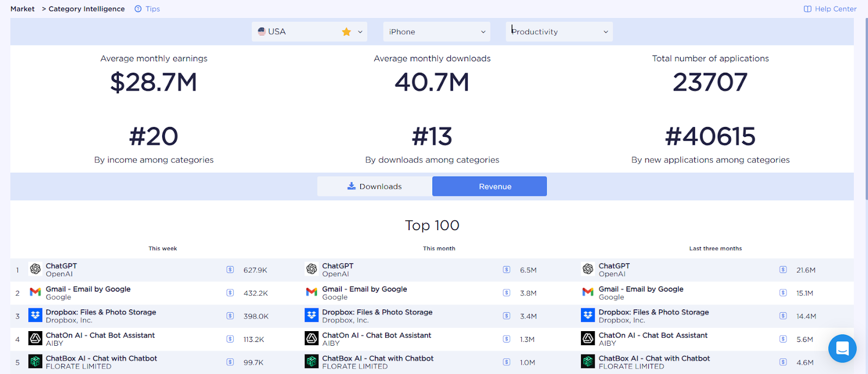Switch to the Revenue tab

(x=489, y=186)
